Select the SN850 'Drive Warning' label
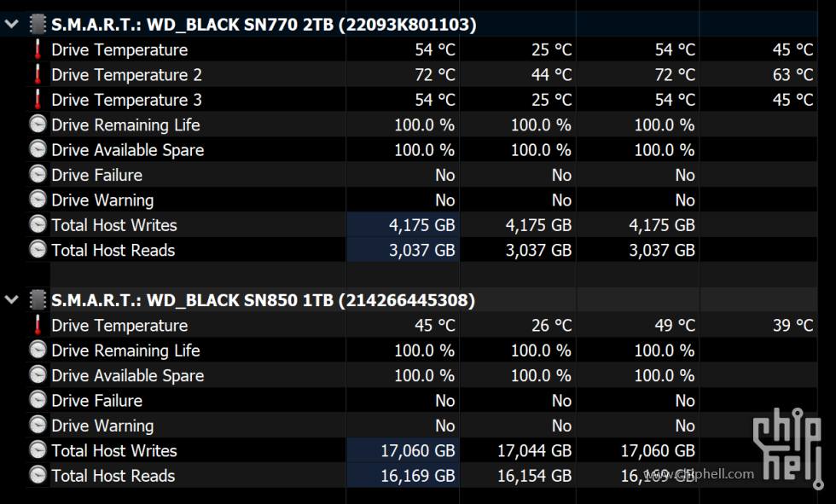The width and height of the screenshot is (836, 504). (102, 426)
